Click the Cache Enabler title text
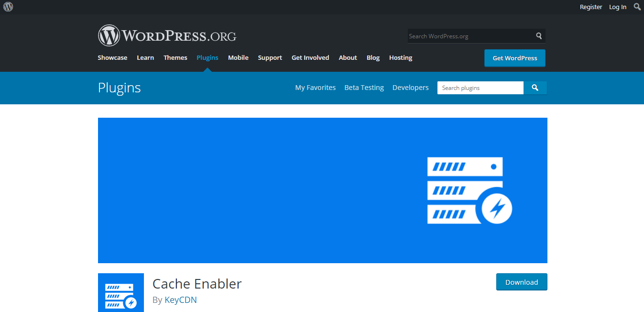644x312 pixels. click(x=197, y=284)
